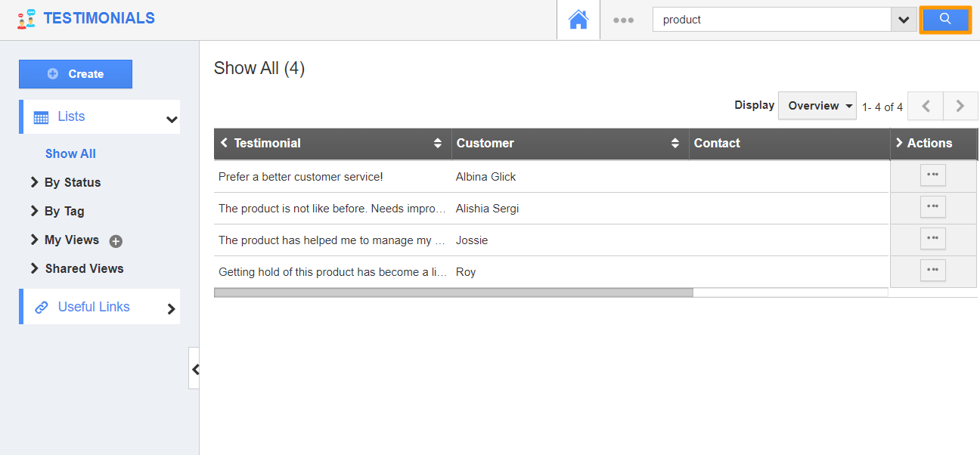
Task: Open actions menu for Albina Glick row
Action: pyautogui.click(x=933, y=175)
